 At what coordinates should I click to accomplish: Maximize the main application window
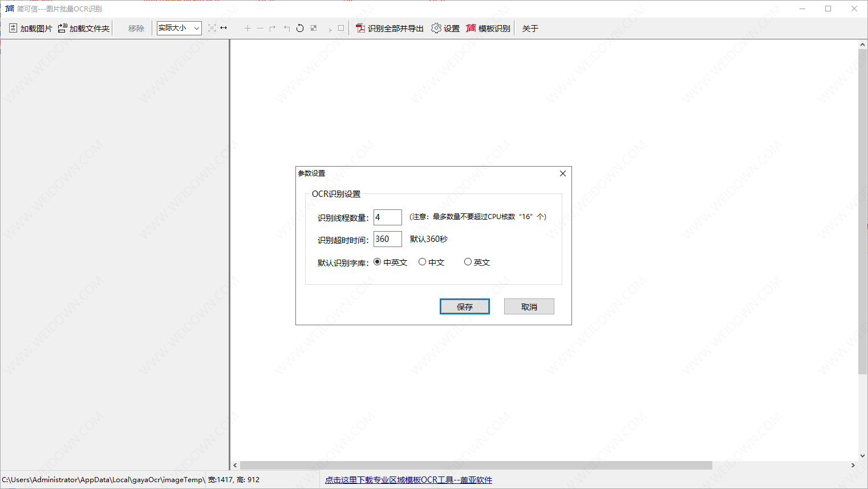coord(828,9)
